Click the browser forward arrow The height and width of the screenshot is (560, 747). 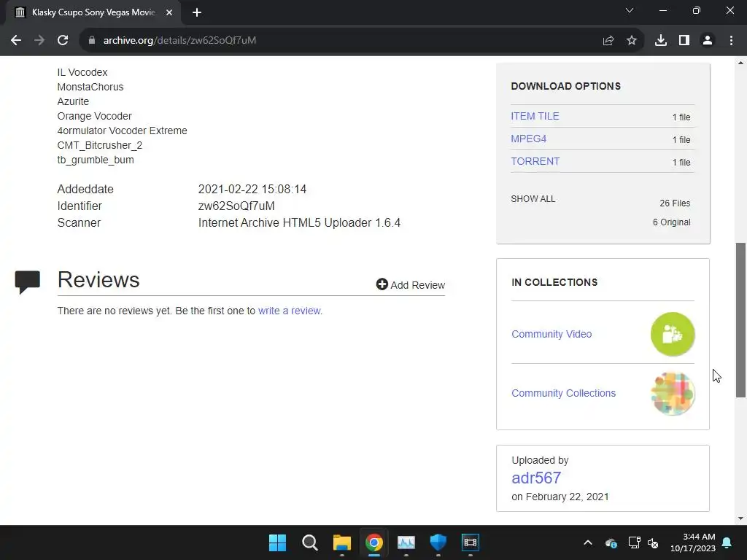point(39,41)
